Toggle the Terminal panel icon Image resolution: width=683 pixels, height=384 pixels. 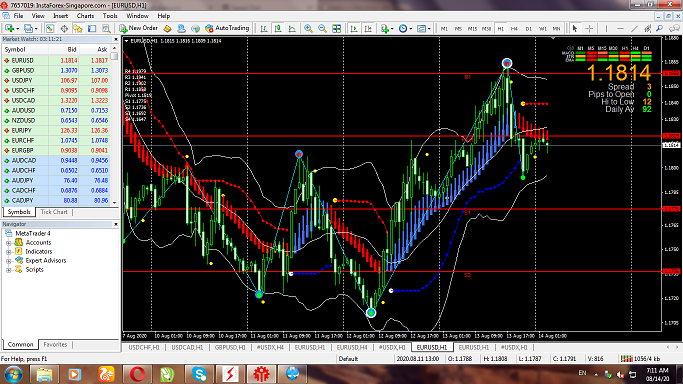coord(92,28)
